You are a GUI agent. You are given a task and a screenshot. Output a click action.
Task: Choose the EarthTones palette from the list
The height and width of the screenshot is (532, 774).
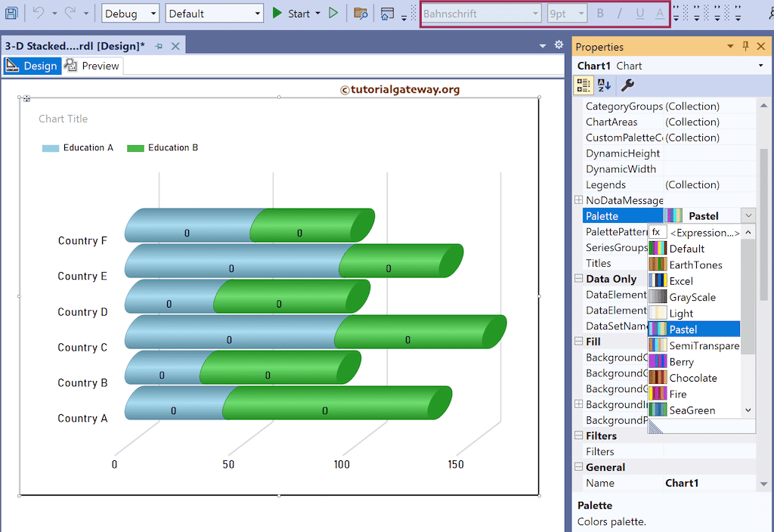pyautogui.click(x=695, y=265)
